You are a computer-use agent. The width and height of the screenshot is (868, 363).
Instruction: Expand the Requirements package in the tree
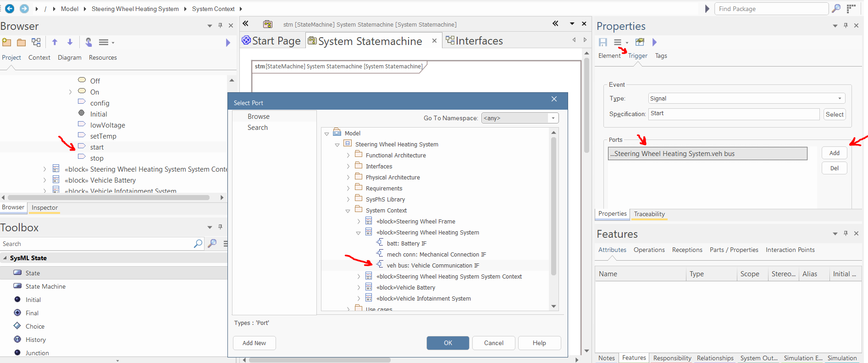point(348,188)
